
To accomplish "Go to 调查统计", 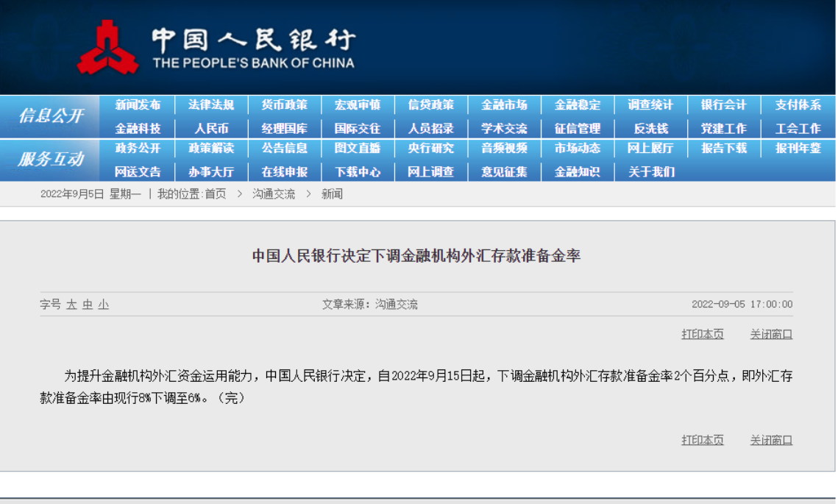I will coord(650,104).
